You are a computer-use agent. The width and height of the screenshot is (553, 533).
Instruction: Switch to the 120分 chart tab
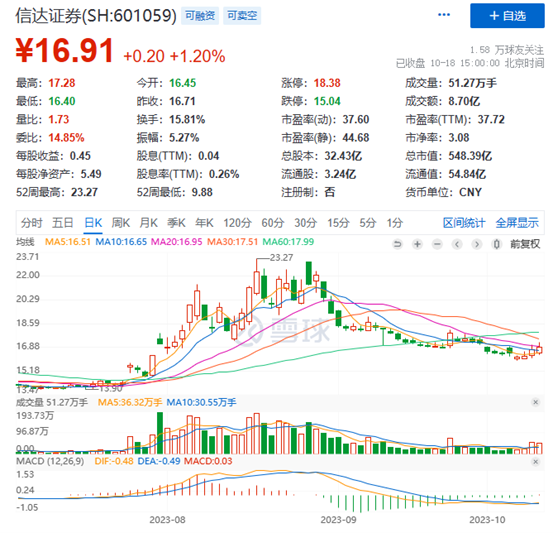[x=237, y=223]
